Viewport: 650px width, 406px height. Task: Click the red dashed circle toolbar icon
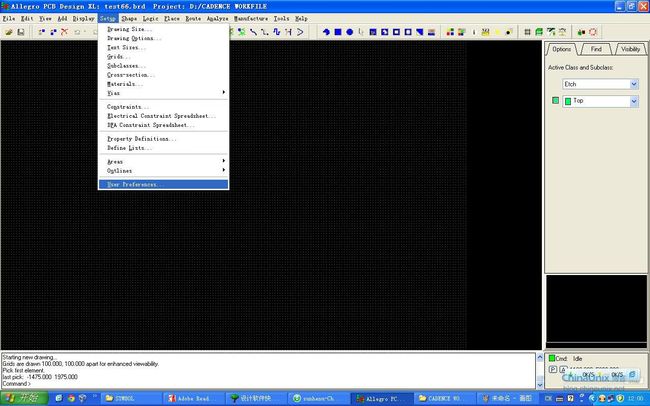[x=593, y=32]
